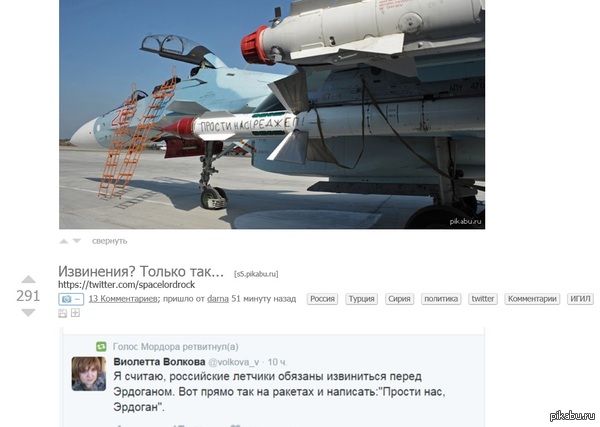
Task: Open Виолетта Волкова's avatar
Action: [89, 373]
